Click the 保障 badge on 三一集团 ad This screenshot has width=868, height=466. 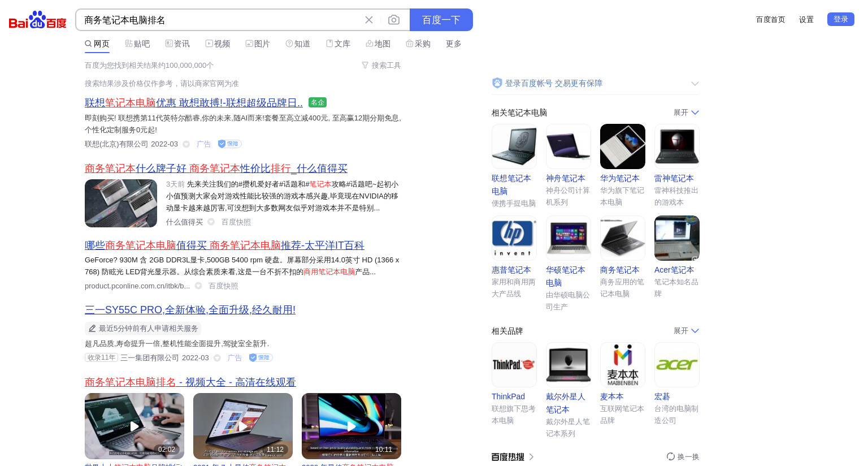click(x=261, y=357)
